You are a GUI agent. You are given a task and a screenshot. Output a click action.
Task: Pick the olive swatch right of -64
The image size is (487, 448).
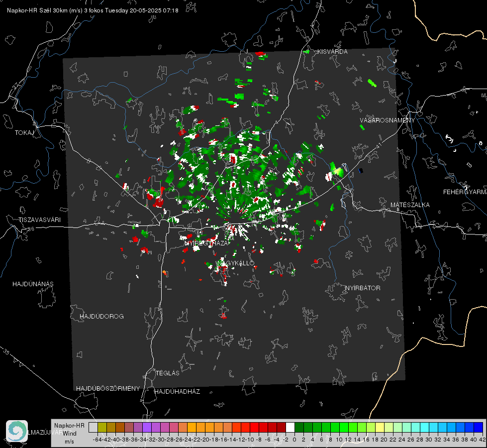pos(102,427)
